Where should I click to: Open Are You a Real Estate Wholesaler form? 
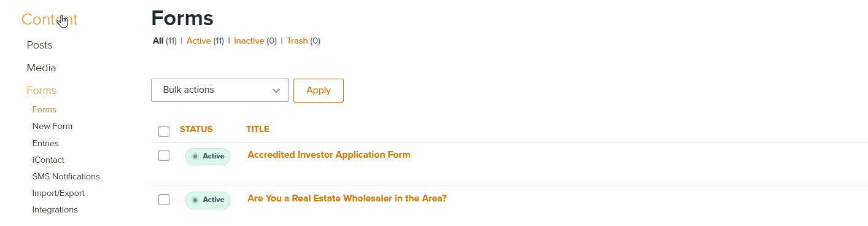click(347, 199)
